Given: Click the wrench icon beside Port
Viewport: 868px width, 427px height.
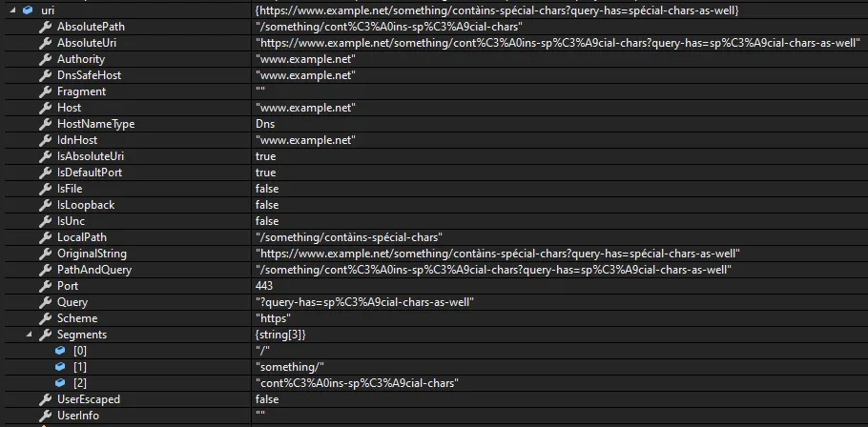Looking at the screenshot, I should pos(46,286).
